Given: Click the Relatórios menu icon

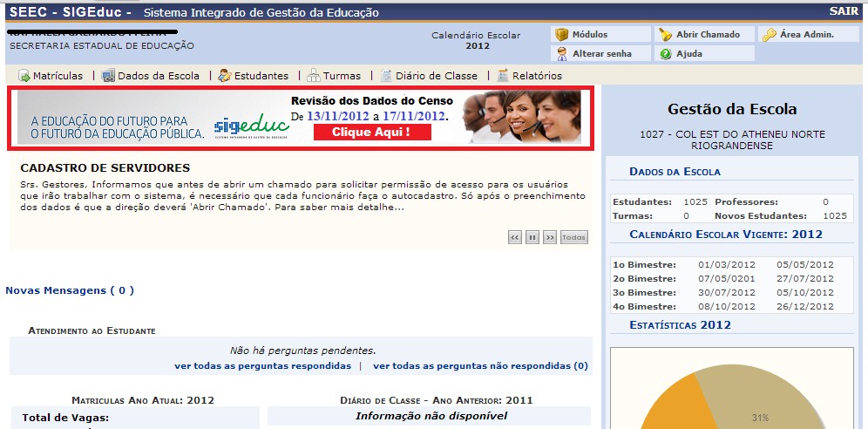Looking at the screenshot, I should pyautogui.click(x=503, y=75).
